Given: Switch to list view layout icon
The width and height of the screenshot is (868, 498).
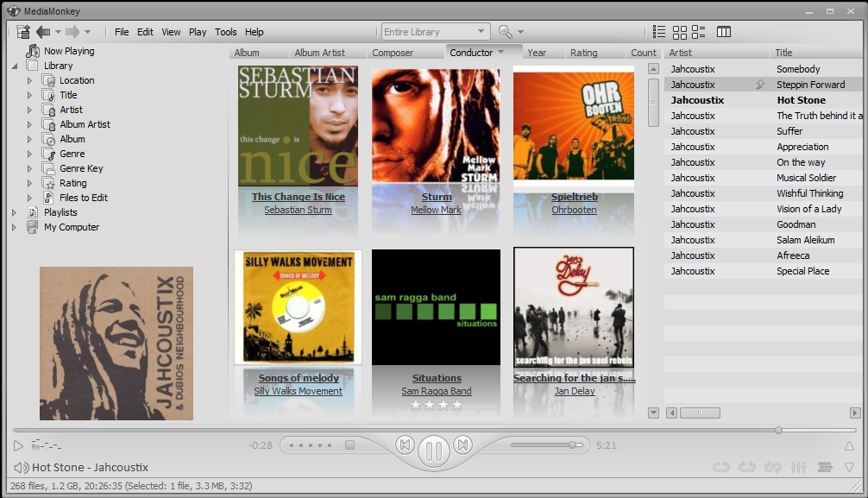Looking at the screenshot, I should point(659,32).
